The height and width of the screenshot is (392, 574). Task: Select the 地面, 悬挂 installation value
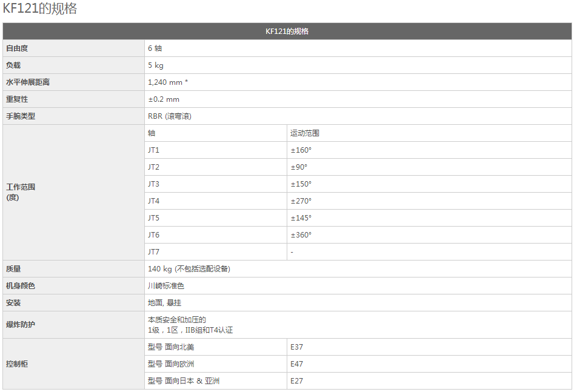(x=164, y=302)
